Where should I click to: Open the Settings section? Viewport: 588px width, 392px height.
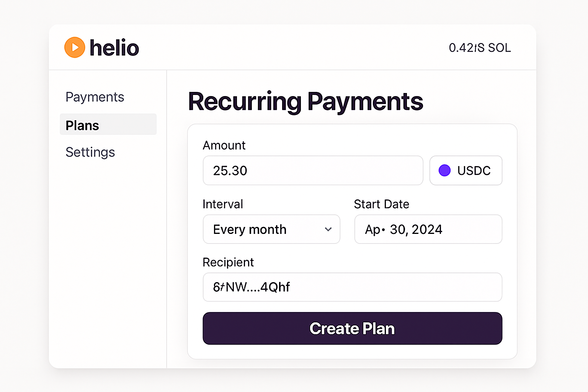click(x=90, y=152)
